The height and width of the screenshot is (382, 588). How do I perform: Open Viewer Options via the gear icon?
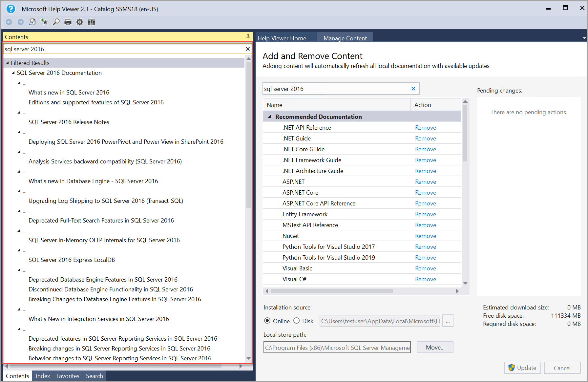[80, 22]
